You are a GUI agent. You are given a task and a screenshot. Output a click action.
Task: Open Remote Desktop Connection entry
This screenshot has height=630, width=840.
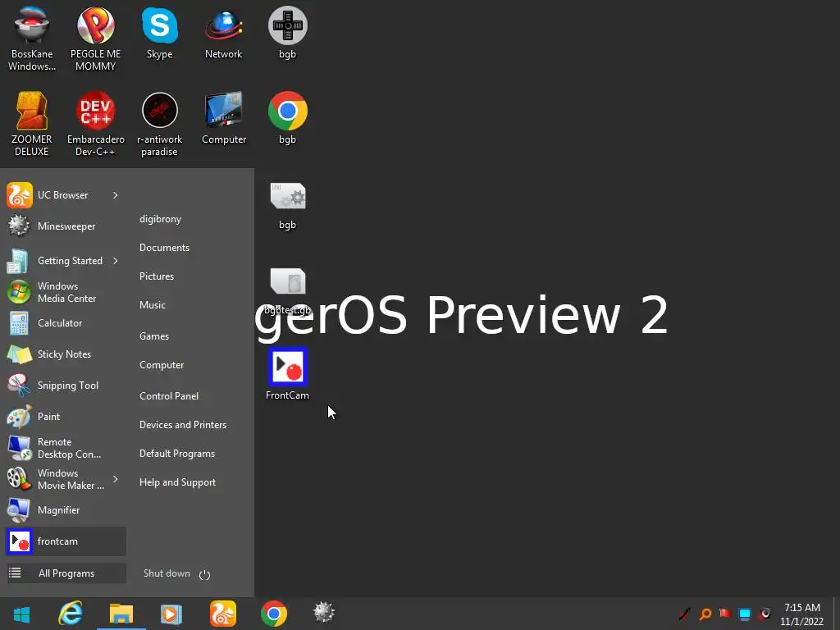(x=66, y=448)
